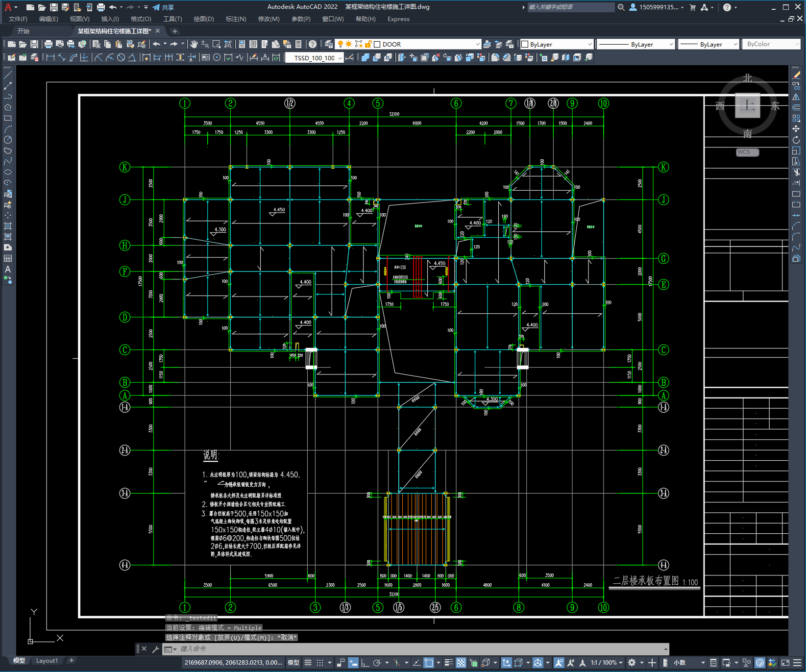Click the Linear dimension tool
The width and height of the screenshot is (806, 672).
point(50,57)
